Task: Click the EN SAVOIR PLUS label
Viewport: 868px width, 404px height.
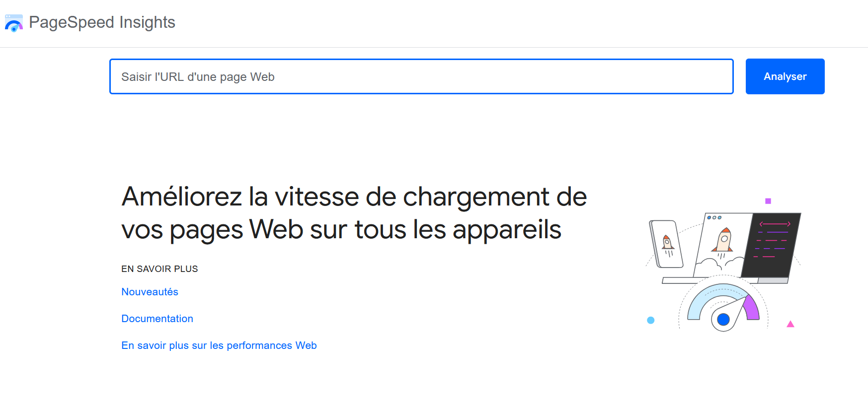Action: 159,269
